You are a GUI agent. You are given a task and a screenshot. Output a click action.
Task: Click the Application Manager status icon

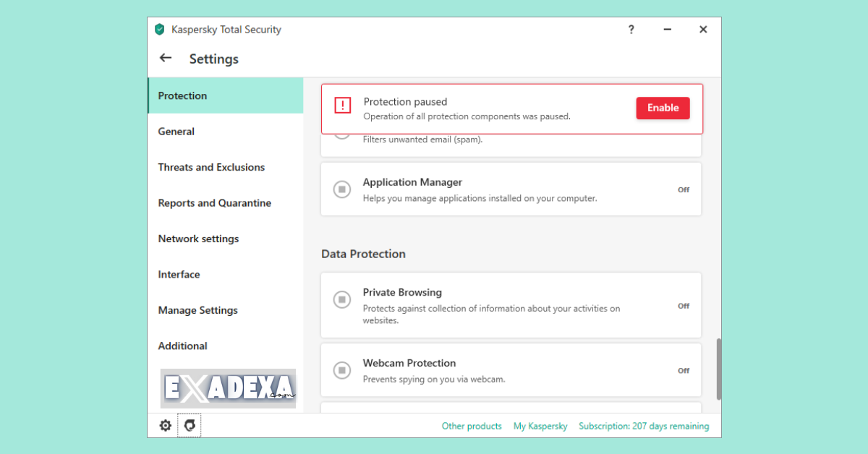click(342, 189)
